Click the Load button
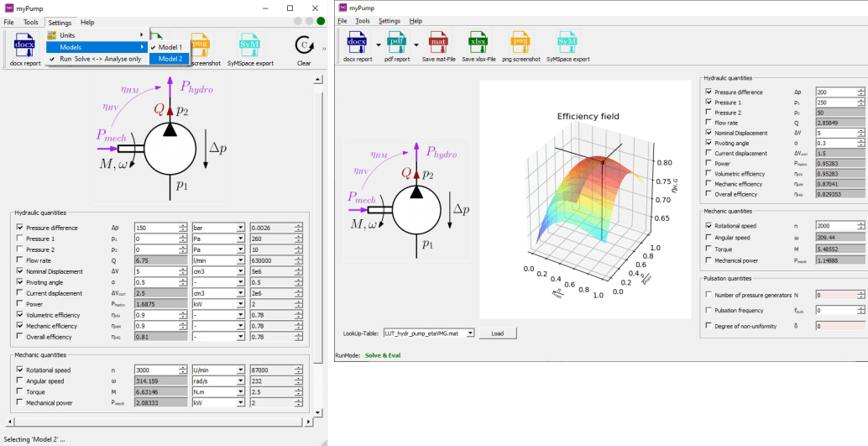The height and width of the screenshot is (446, 868). click(x=497, y=333)
